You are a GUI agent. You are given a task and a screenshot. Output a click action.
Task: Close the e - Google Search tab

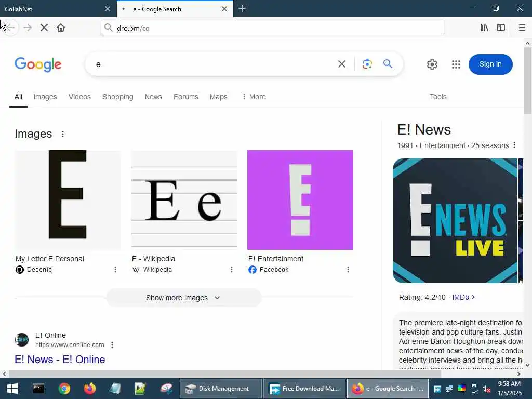224,9
